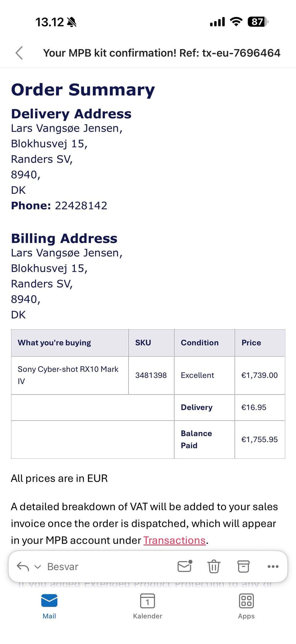Delete email with trash icon
This screenshot has width=296, height=644.
214,567
